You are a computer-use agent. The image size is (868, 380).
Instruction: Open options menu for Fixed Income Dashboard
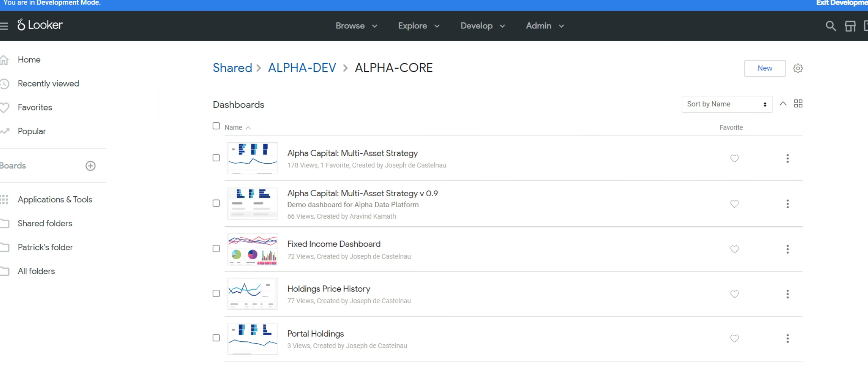(x=788, y=249)
